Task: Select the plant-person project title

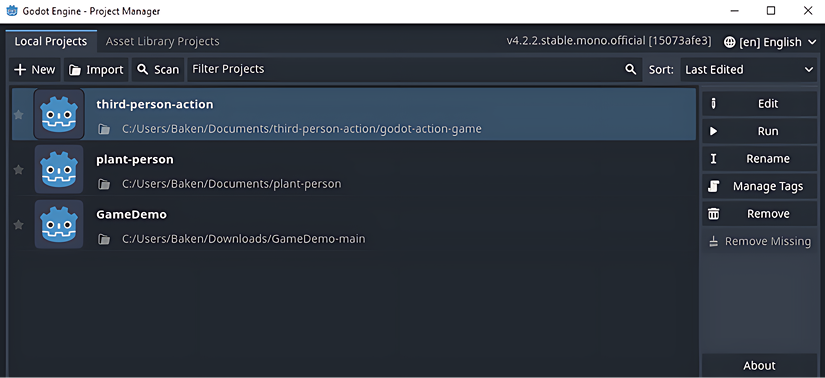Action: pos(135,160)
